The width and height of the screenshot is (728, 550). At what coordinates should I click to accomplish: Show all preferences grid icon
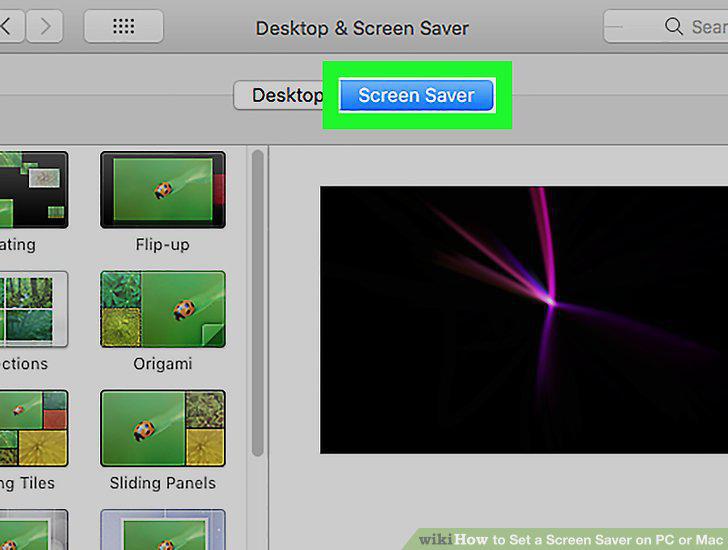(x=124, y=27)
